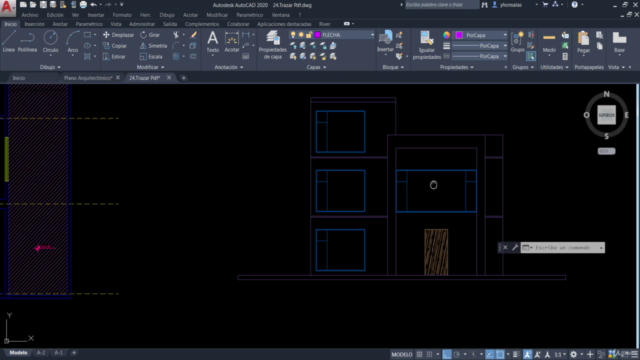Viewport: 640px width, 360px height.
Task: Click the Medir measuring tool
Action: pyautogui.click(x=549, y=42)
